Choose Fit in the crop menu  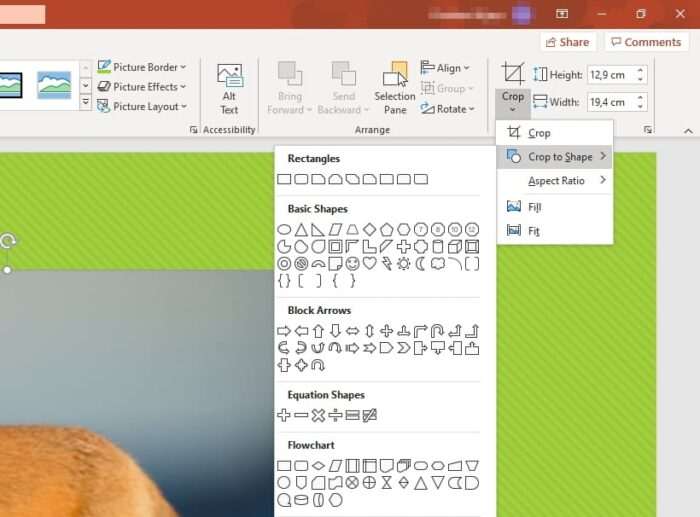[x=554, y=231]
